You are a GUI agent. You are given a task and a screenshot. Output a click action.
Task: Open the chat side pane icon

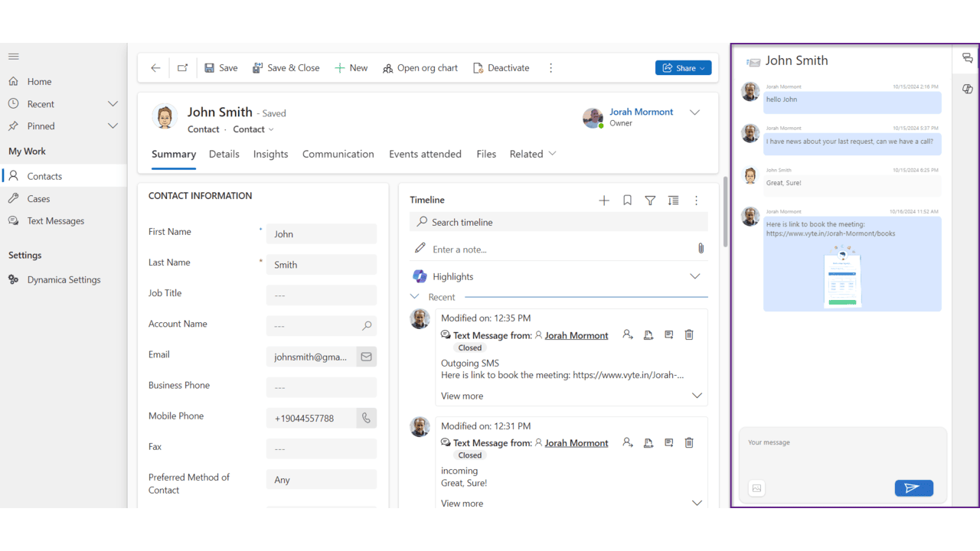coord(968,58)
